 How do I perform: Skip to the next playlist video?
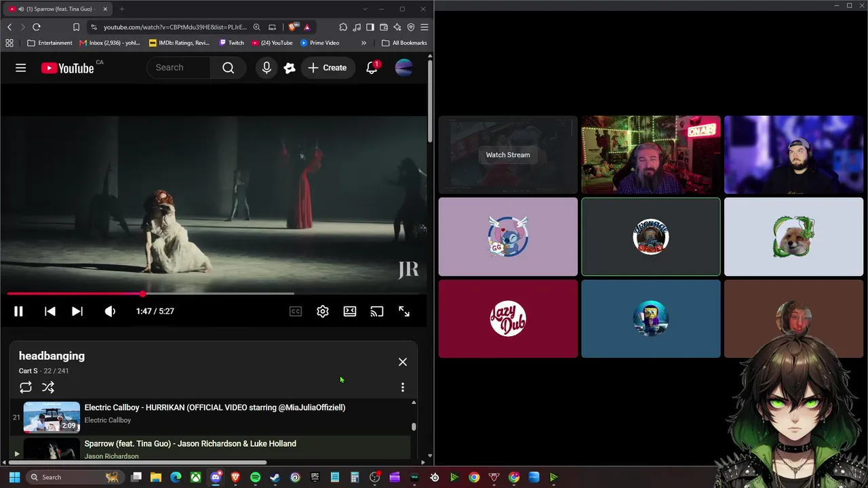[77, 311]
